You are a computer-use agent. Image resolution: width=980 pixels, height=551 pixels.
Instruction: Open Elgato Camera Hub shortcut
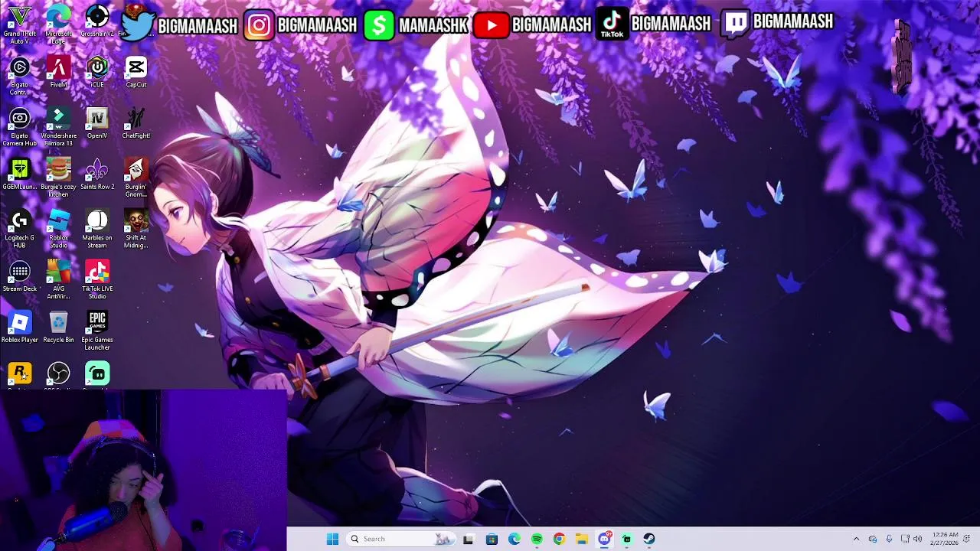[x=19, y=127]
